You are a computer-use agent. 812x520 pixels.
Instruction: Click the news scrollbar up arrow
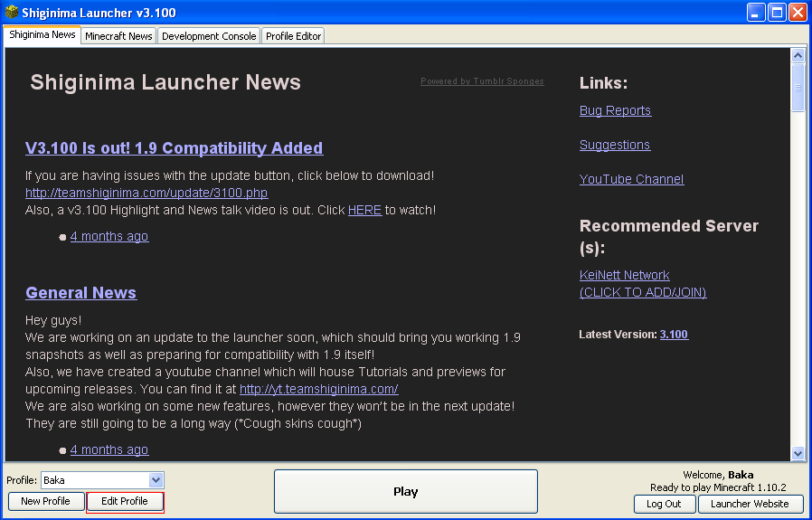pos(798,55)
